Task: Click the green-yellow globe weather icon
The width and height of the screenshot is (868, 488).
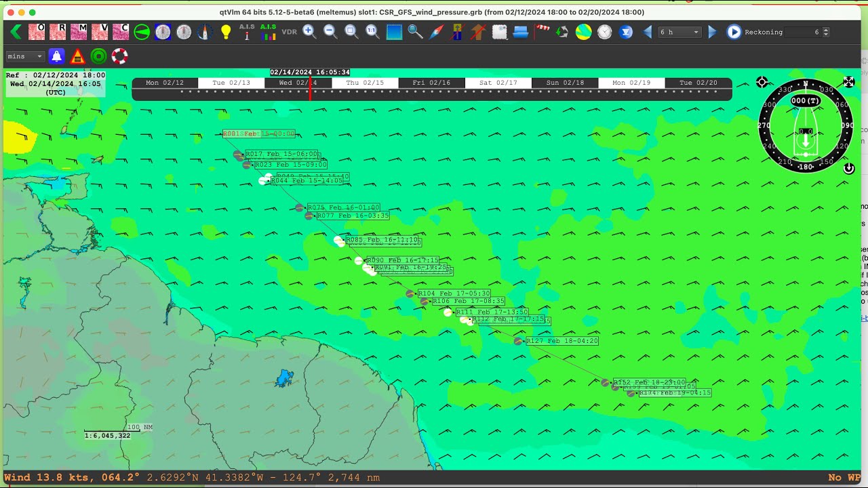Action: [x=583, y=32]
